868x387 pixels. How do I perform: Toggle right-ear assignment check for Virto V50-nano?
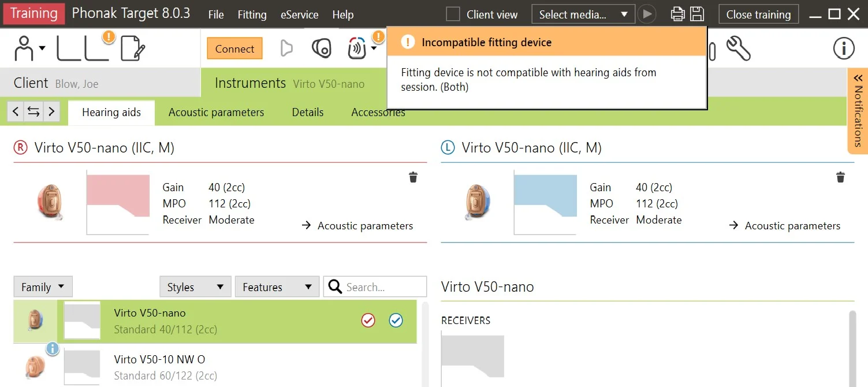(368, 320)
